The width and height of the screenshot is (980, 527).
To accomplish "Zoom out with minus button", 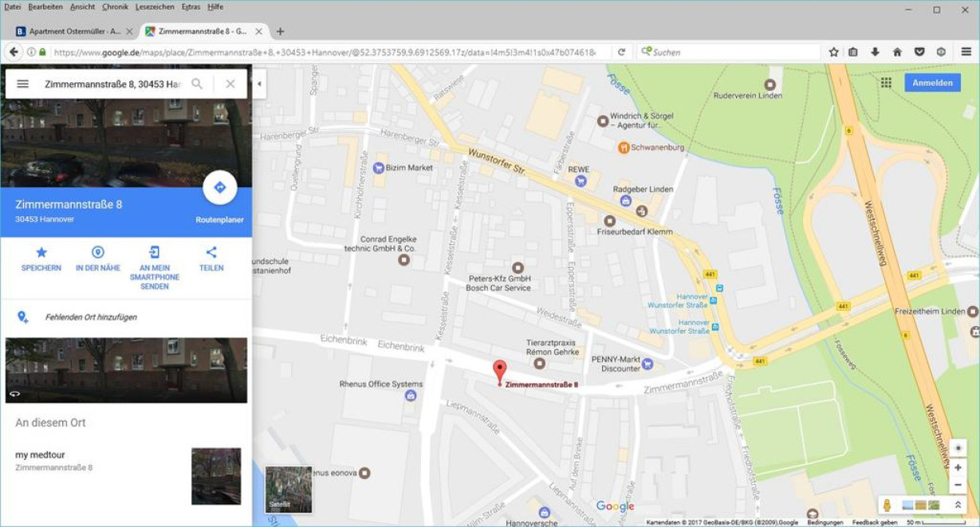I will [958, 485].
